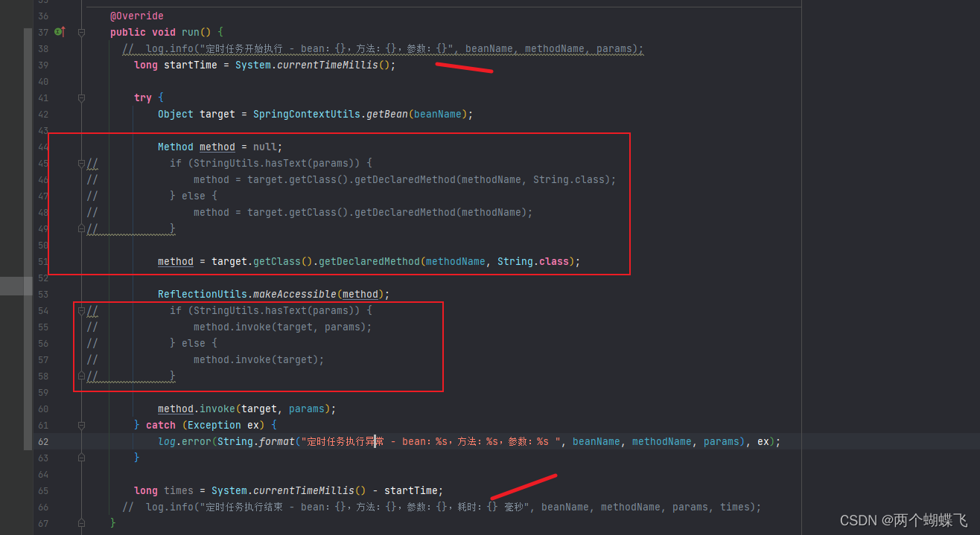This screenshot has height=535, width=980.
Task: Click the Object target declaration on line 42
Action: (x=197, y=114)
